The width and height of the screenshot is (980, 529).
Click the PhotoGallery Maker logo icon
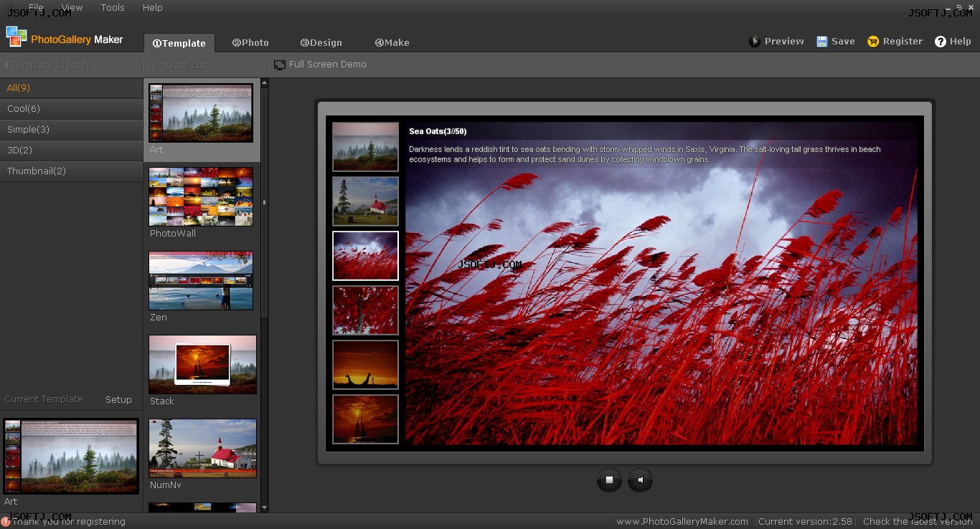click(17, 37)
